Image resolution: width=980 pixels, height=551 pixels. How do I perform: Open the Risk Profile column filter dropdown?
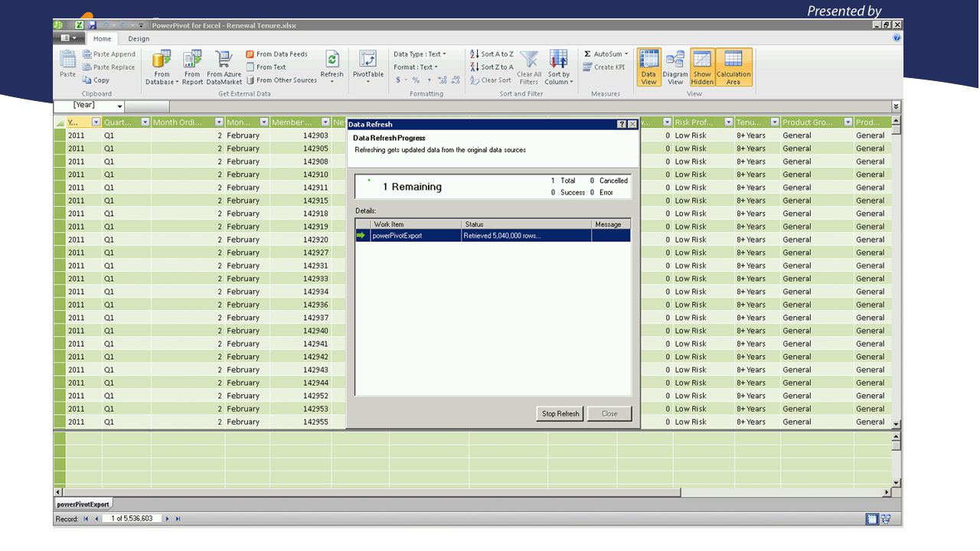(x=728, y=122)
